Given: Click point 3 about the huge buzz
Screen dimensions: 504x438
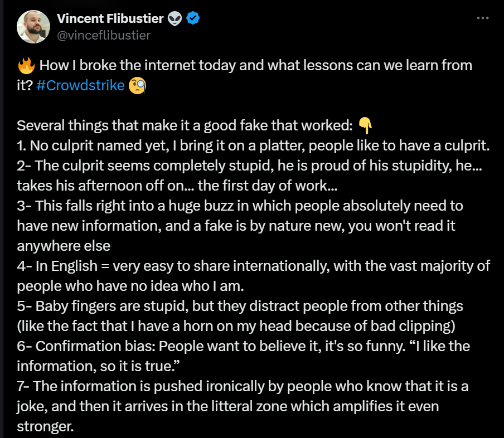Looking at the screenshot, I should [240, 206].
